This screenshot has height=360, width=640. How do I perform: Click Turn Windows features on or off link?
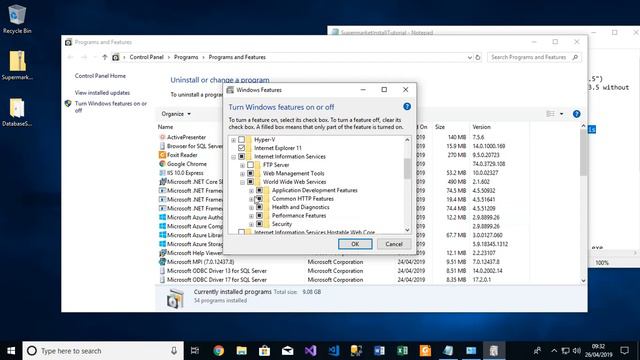(111, 107)
